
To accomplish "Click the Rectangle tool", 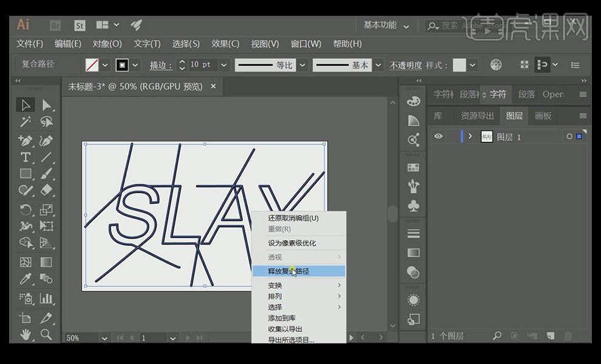I will click(25, 174).
